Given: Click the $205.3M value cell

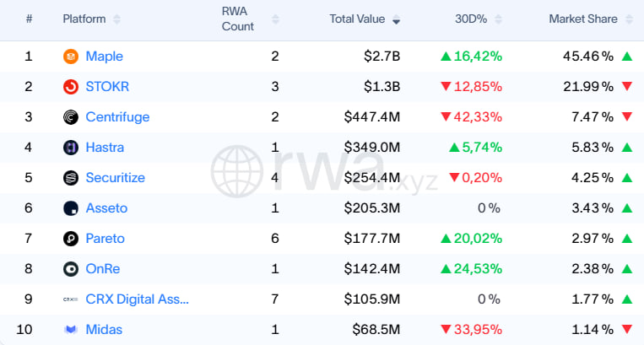Looking at the screenshot, I should pos(372,208).
